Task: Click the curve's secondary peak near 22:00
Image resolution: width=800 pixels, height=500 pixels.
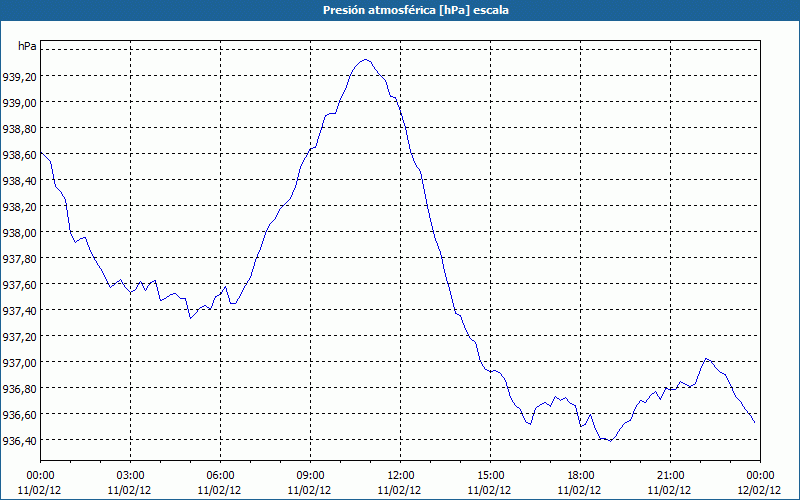Action: (706, 359)
